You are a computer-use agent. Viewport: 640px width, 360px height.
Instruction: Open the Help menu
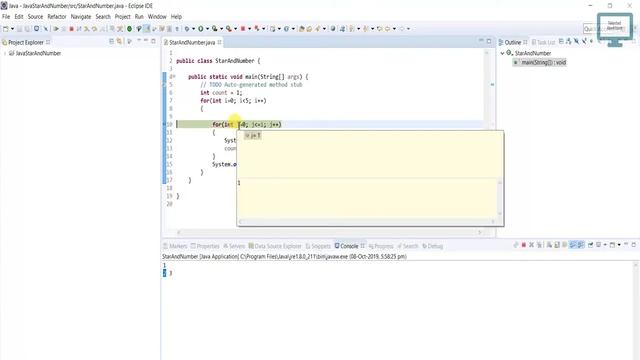[176, 17]
